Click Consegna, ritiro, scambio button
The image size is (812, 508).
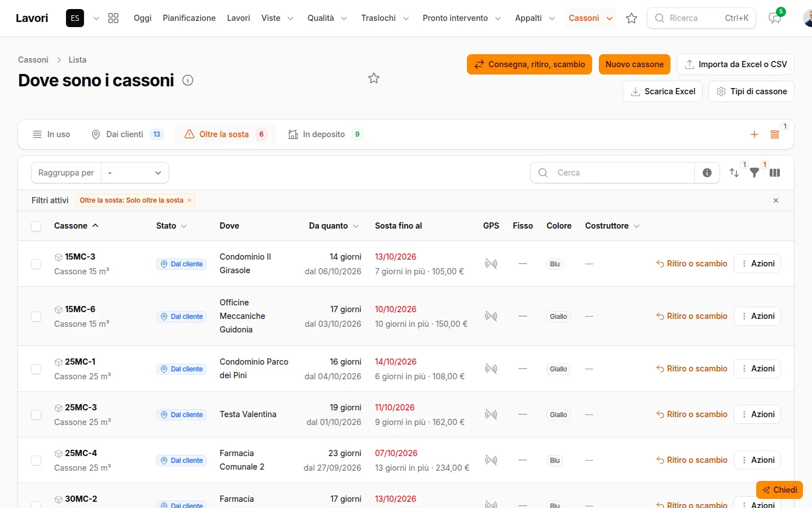[529, 64]
